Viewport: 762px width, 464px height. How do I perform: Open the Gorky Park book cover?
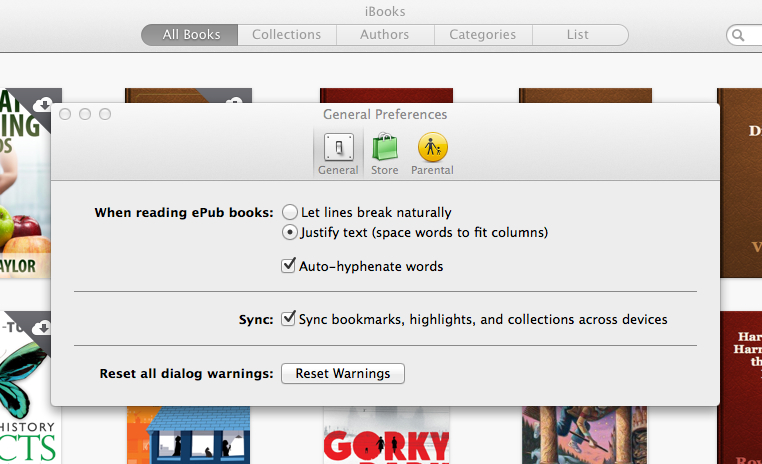(386, 435)
